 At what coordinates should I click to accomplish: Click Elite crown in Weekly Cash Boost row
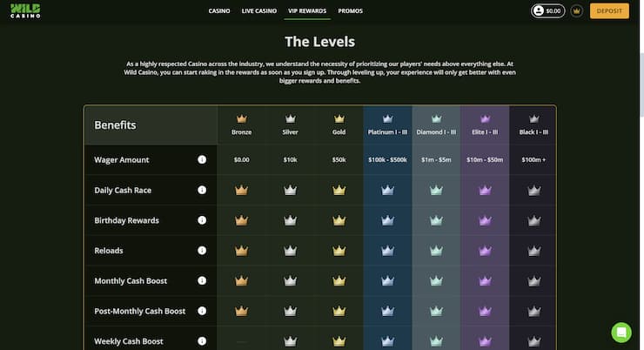(x=485, y=341)
